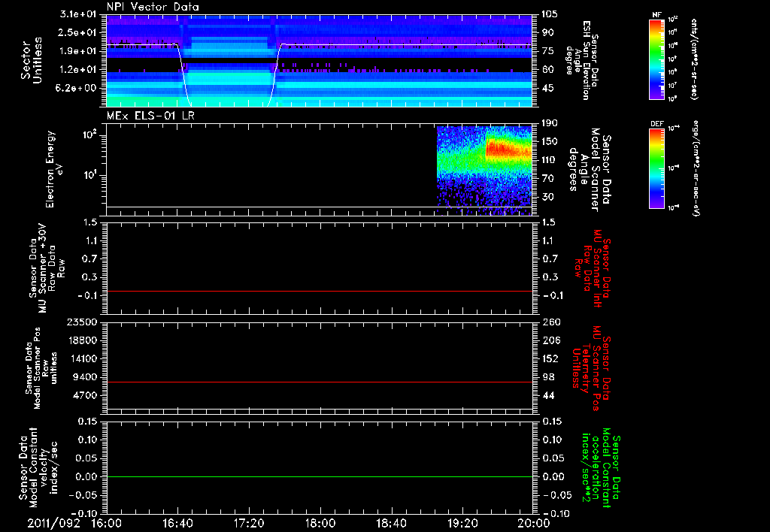Click the 16:00 time axis label

click(106, 523)
